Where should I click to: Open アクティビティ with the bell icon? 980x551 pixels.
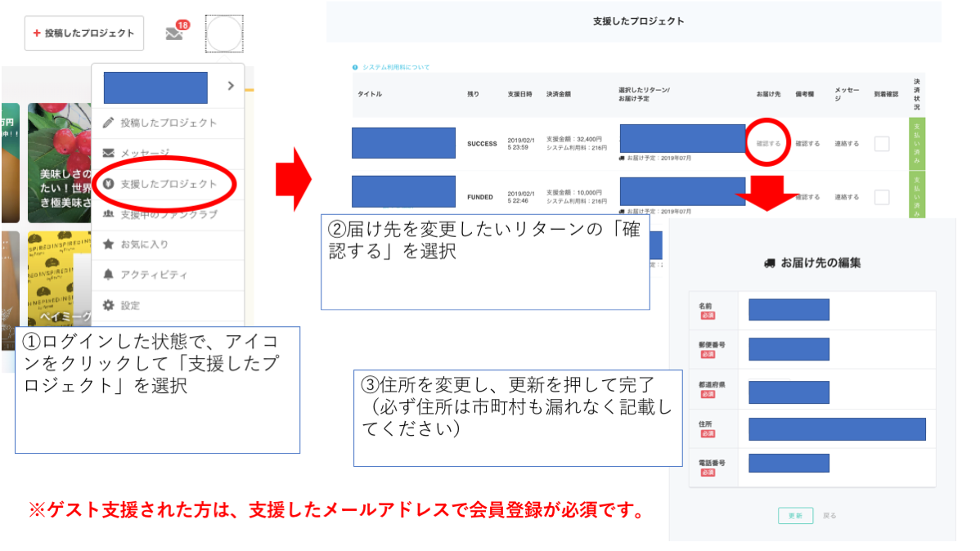153,275
